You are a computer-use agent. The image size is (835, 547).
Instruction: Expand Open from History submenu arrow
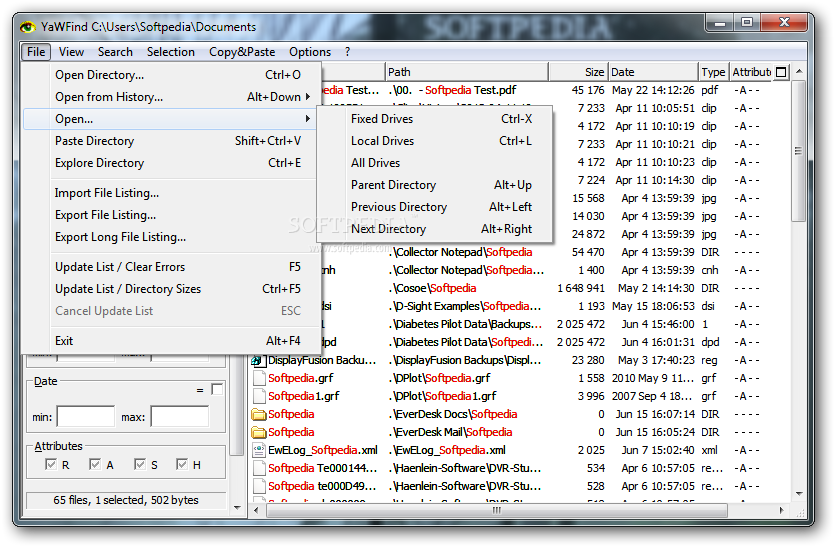(x=308, y=97)
